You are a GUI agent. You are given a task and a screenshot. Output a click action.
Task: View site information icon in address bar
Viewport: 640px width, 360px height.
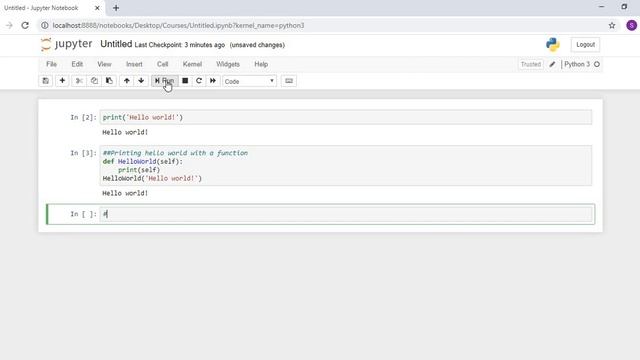click(44, 25)
